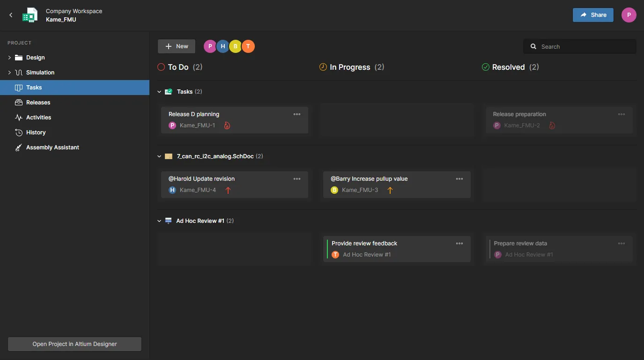
Task: Open the History page
Action: pos(36,132)
